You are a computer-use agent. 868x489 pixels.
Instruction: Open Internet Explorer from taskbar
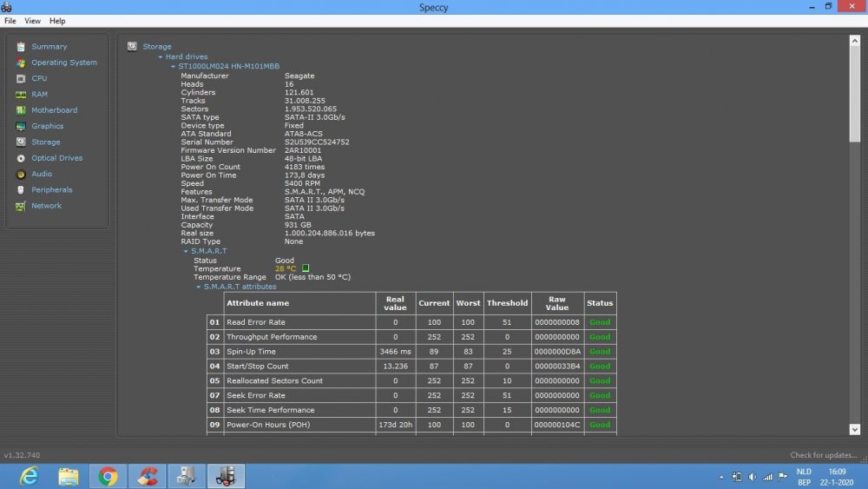click(29, 476)
